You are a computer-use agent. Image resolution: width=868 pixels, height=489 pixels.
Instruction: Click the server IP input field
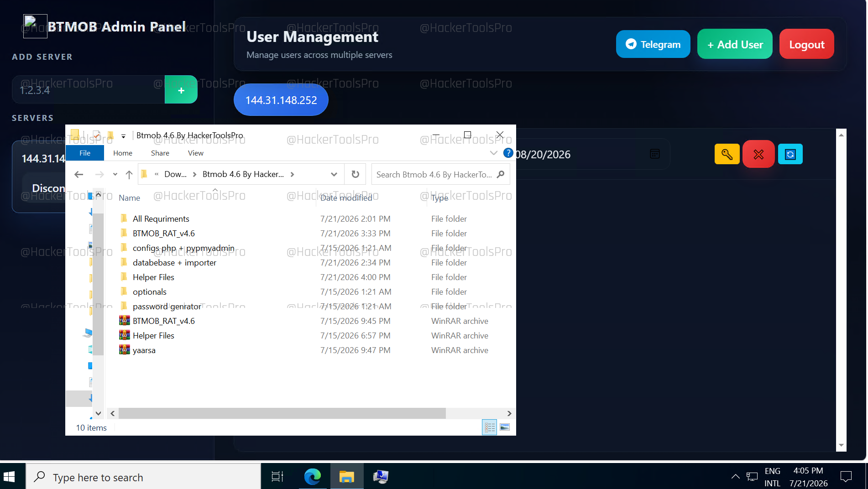pos(89,90)
